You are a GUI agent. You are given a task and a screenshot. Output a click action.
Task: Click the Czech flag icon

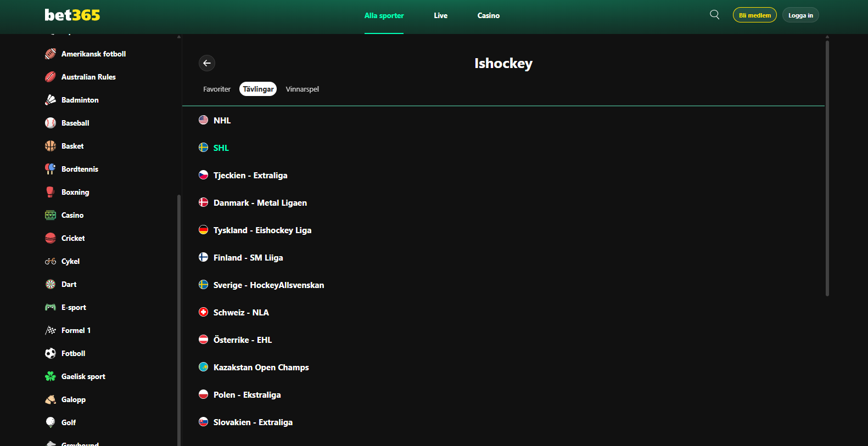203,174
